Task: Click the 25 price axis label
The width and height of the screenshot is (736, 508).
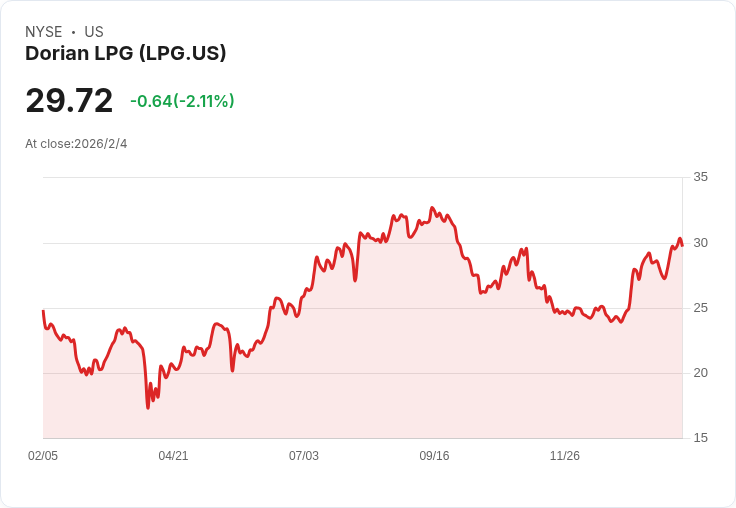Action: click(x=700, y=308)
